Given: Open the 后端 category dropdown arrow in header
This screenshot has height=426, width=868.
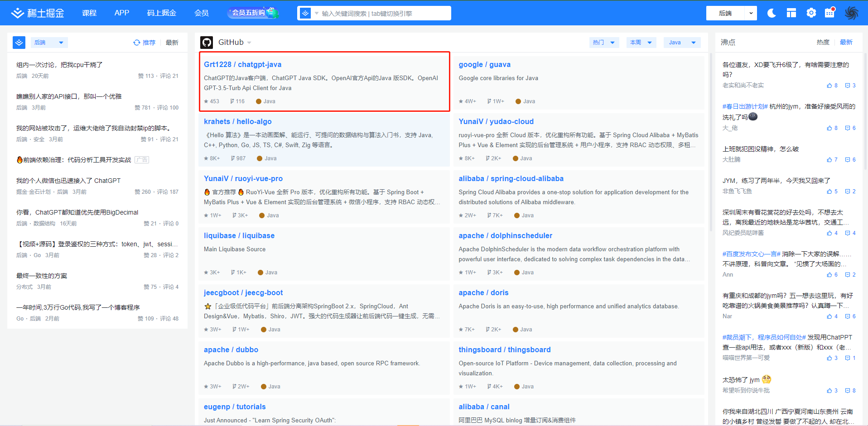Looking at the screenshot, I should pyautogui.click(x=751, y=13).
